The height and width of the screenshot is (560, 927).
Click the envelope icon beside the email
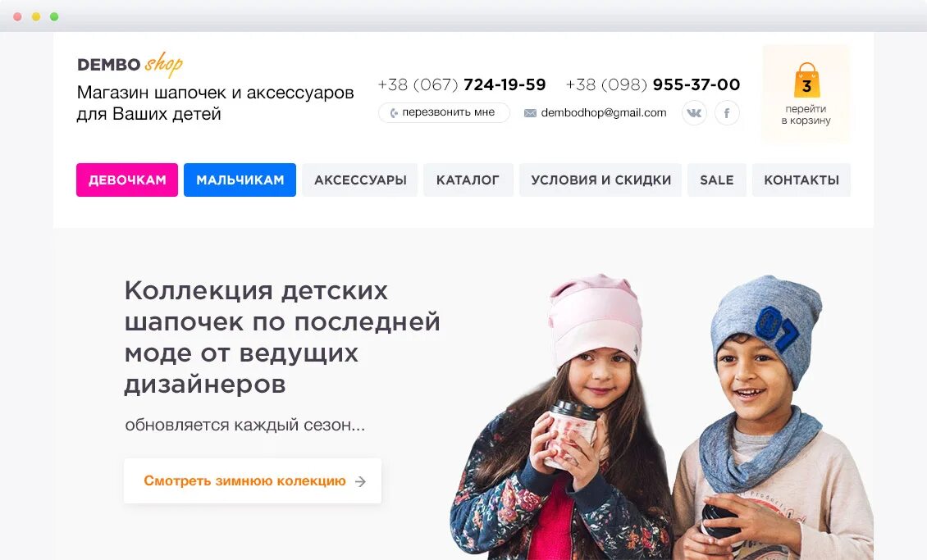click(530, 113)
